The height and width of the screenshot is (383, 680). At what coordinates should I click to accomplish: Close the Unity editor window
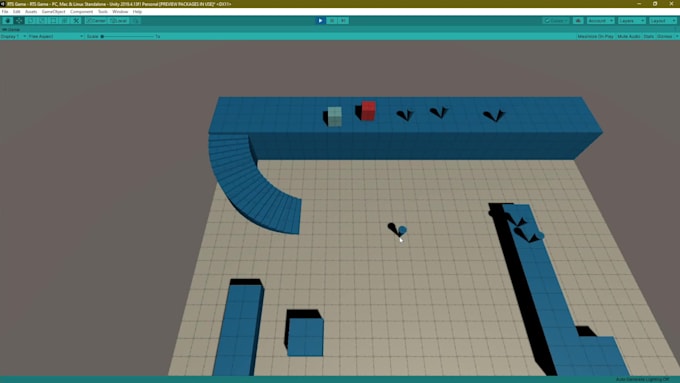click(671, 4)
